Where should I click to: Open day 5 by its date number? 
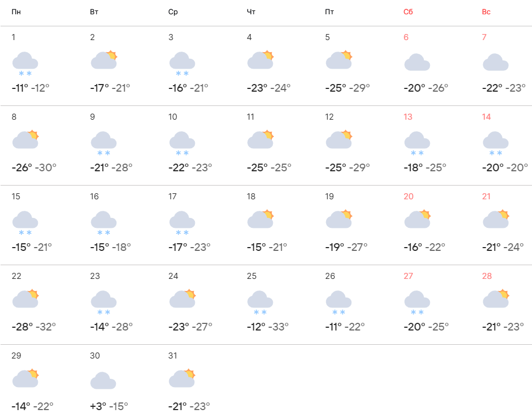pyautogui.click(x=328, y=37)
